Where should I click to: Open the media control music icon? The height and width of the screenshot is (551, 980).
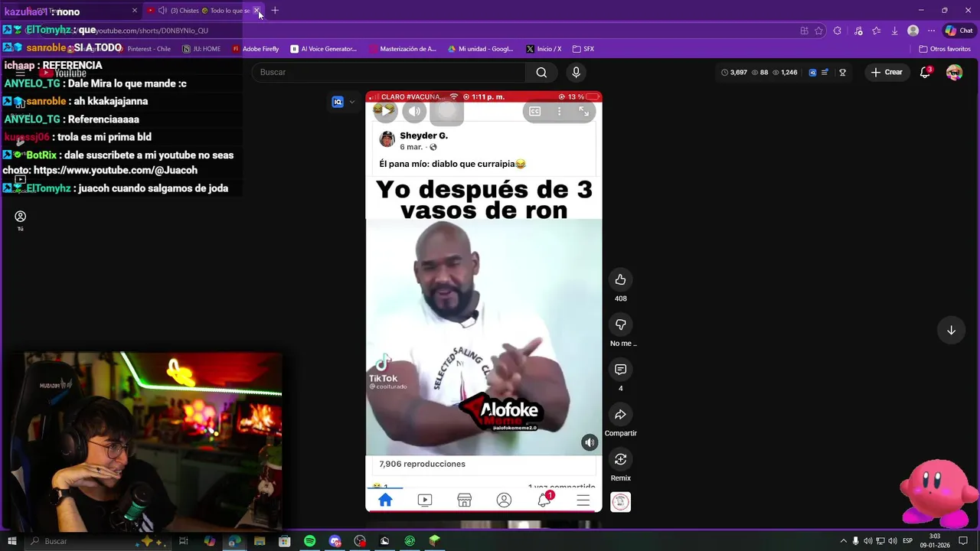(x=858, y=31)
